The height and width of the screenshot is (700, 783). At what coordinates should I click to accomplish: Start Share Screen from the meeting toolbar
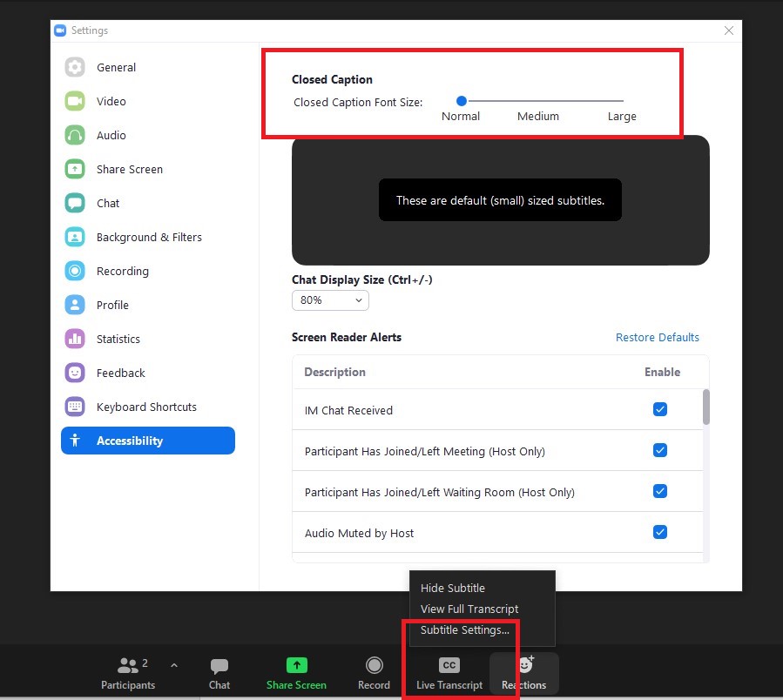[297, 673]
